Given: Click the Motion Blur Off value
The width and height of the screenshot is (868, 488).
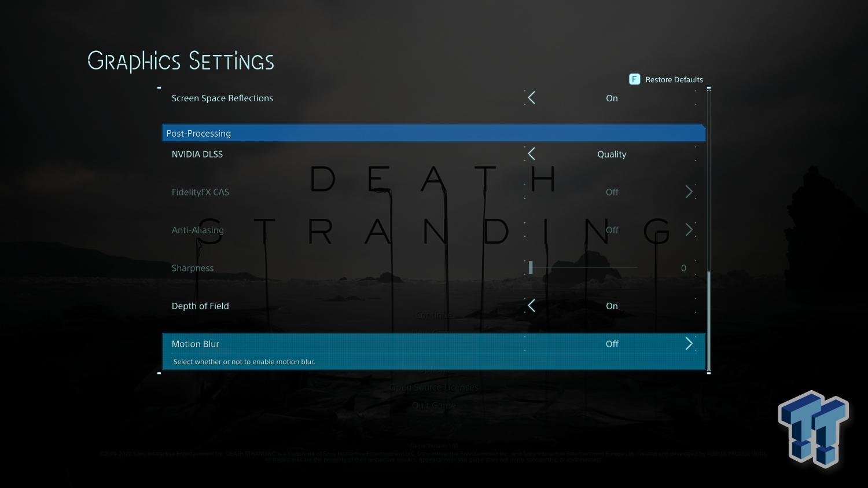Looking at the screenshot, I should [x=612, y=344].
